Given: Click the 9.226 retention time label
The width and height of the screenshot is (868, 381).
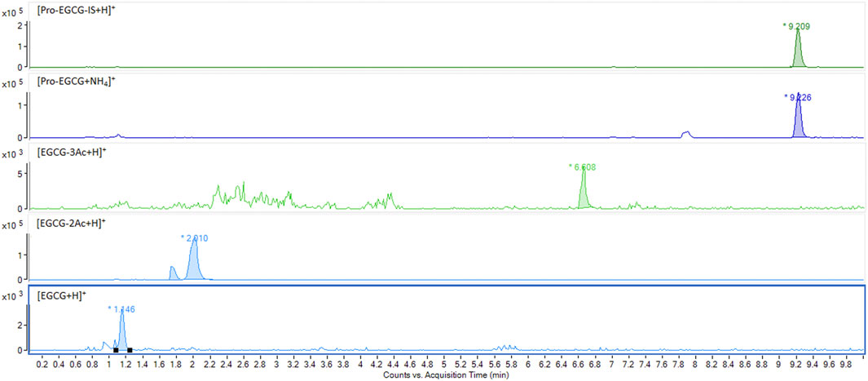Looking at the screenshot, I should [x=798, y=97].
